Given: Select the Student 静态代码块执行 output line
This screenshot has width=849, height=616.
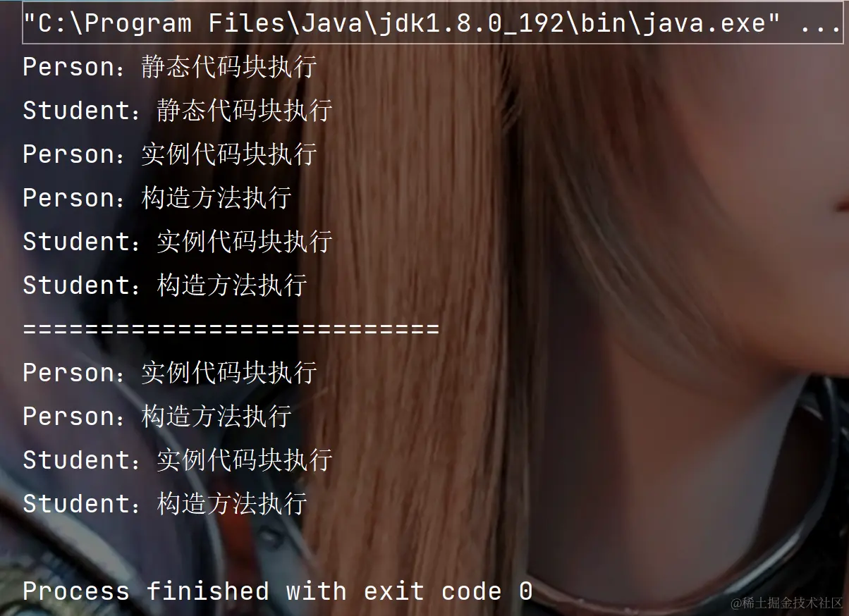Looking at the screenshot, I should 178,111.
